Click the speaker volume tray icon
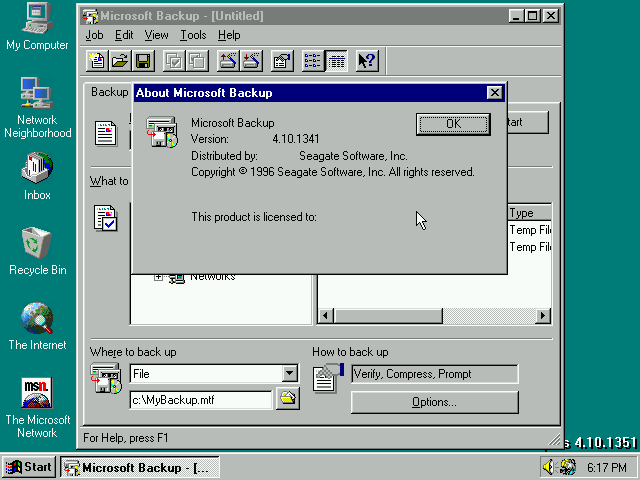The height and width of the screenshot is (480, 640). [549, 467]
